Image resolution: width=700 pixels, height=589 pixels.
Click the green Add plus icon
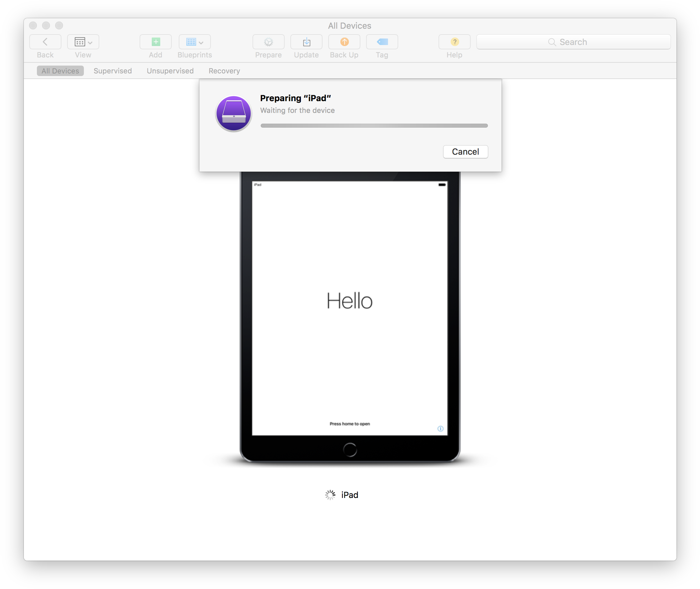pyautogui.click(x=156, y=42)
